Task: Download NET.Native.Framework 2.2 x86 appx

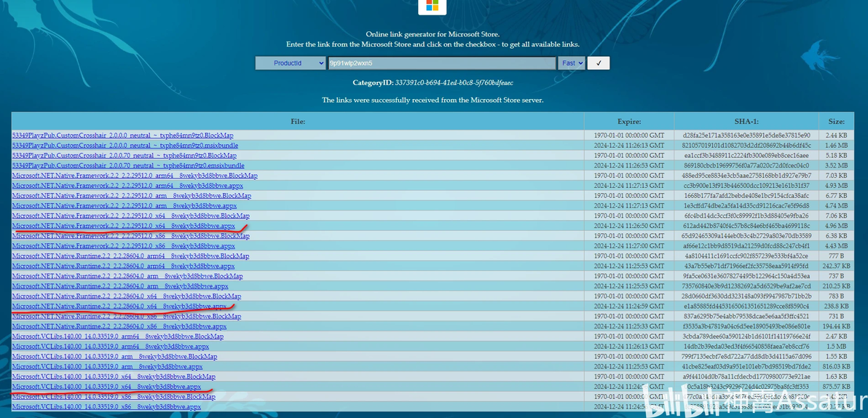Action: click(x=124, y=246)
